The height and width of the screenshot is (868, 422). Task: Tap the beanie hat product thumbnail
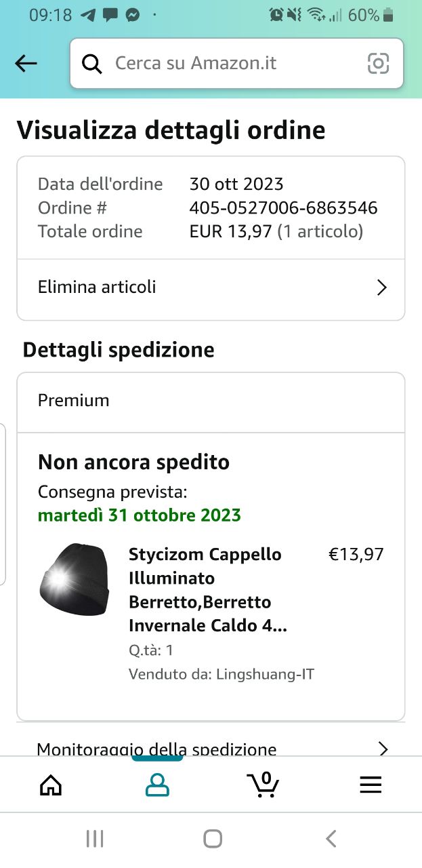coord(75,579)
